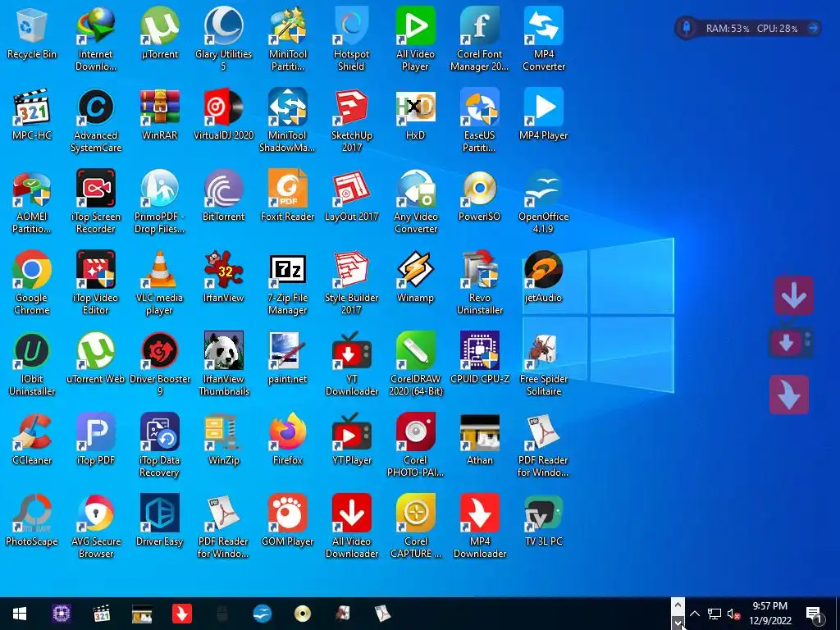The width and height of the screenshot is (840, 630).
Task: Select CPUID CPU-Z desktop shortcut
Action: click(x=479, y=359)
